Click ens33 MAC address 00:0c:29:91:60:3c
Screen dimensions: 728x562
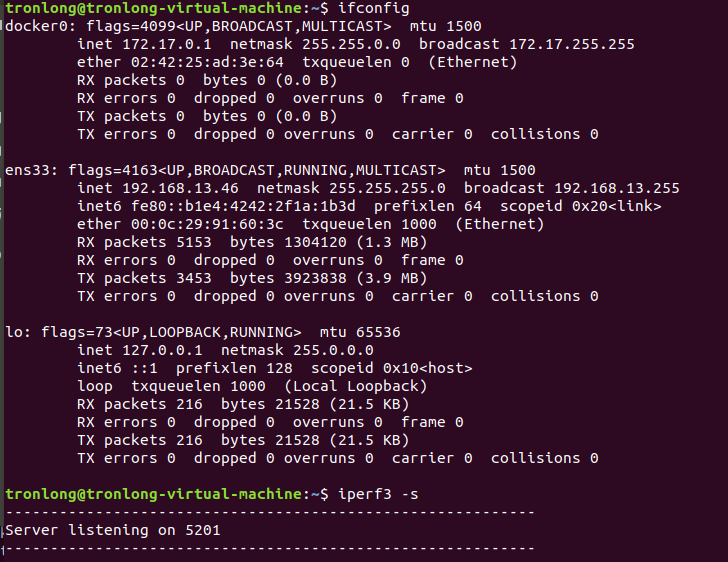pos(207,224)
